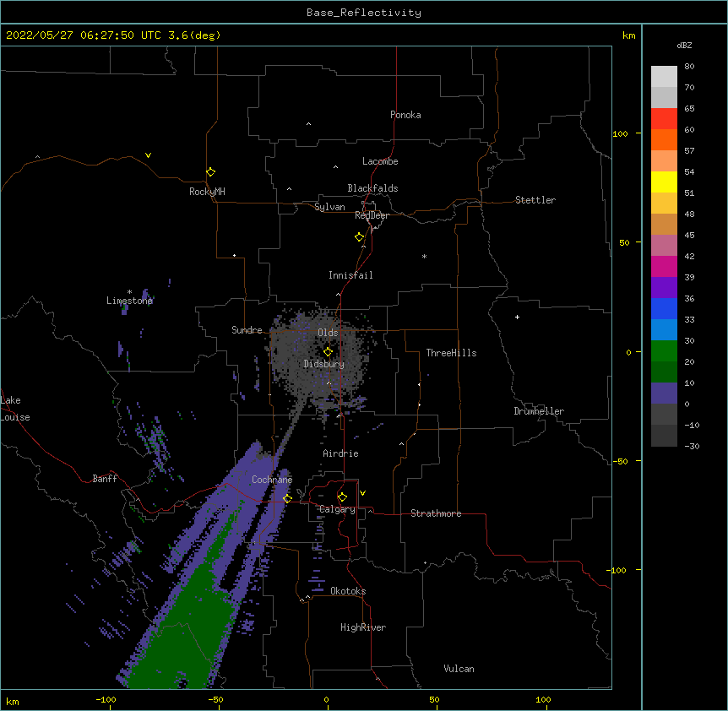Screen dimensions: 728x711
Task: Click the yellow station marker west of Calgary
Action: 287,498
